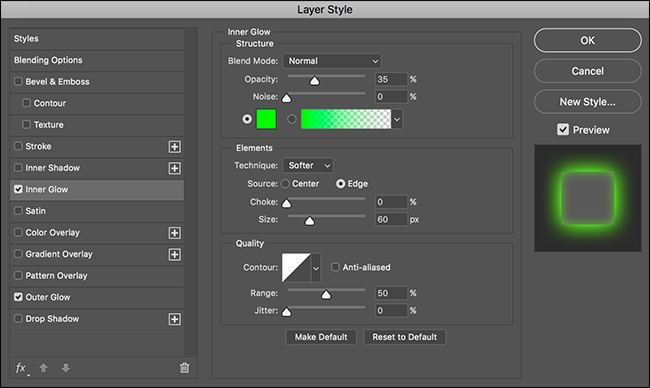Enable the Anti-aliased checkbox

pyautogui.click(x=335, y=267)
